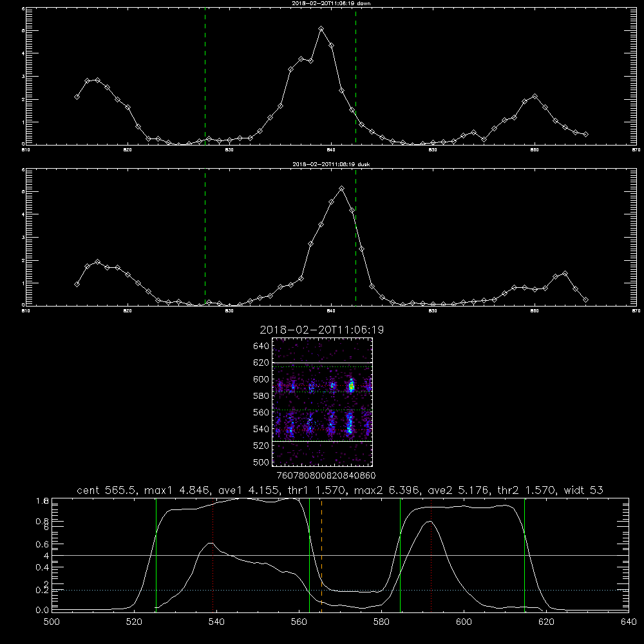
Task: Click the orange dashed center line in bottom plot
Action: 321,554
